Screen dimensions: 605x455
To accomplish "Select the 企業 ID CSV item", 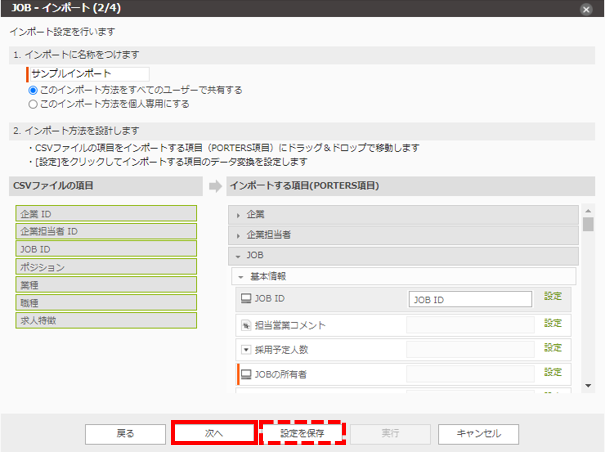I will coord(106,213).
